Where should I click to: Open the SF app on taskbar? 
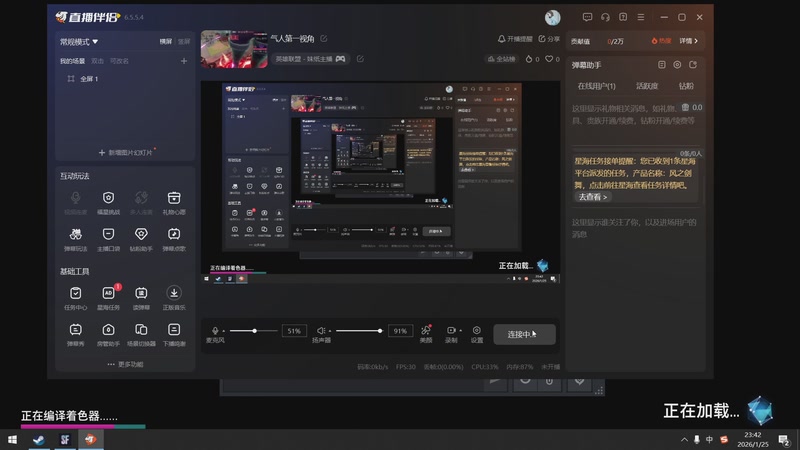click(65, 439)
